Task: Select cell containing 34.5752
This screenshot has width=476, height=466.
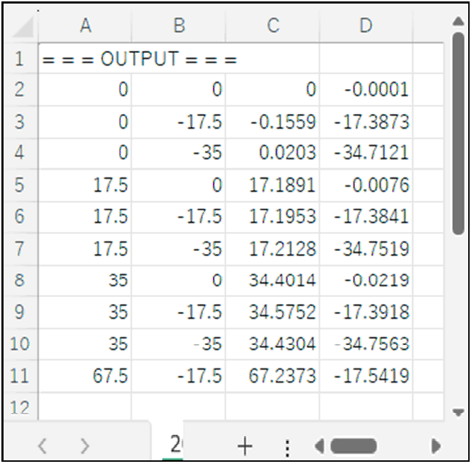Action: (273, 312)
